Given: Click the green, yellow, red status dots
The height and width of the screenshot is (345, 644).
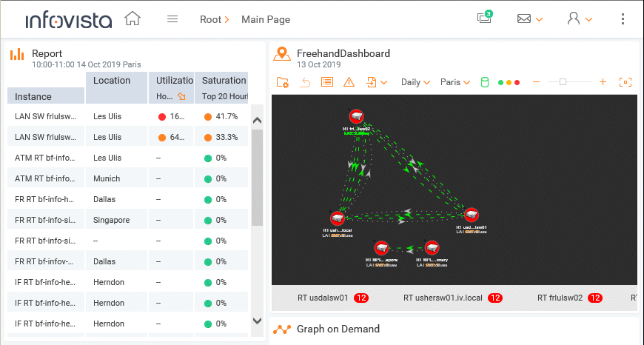Looking at the screenshot, I should point(509,83).
